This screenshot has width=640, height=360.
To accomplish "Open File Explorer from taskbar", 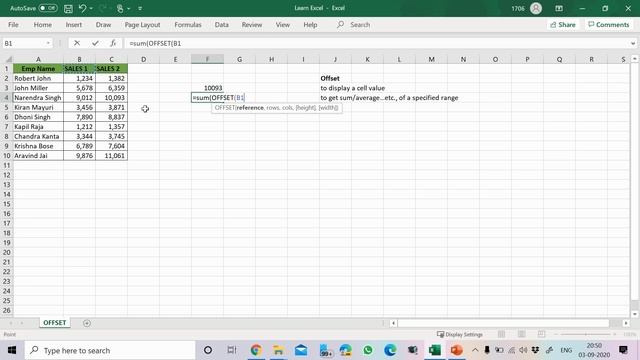I will (278, 350).
